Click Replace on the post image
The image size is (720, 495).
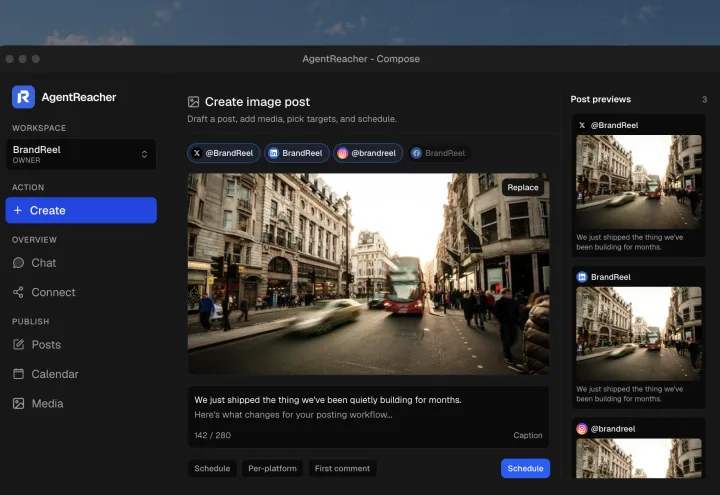[x=523, y=187]
